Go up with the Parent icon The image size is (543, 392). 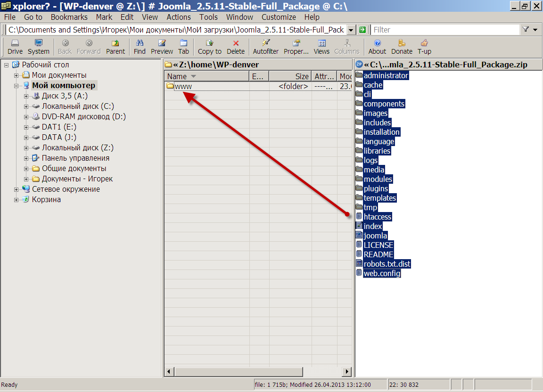click(x=115, y=47)
